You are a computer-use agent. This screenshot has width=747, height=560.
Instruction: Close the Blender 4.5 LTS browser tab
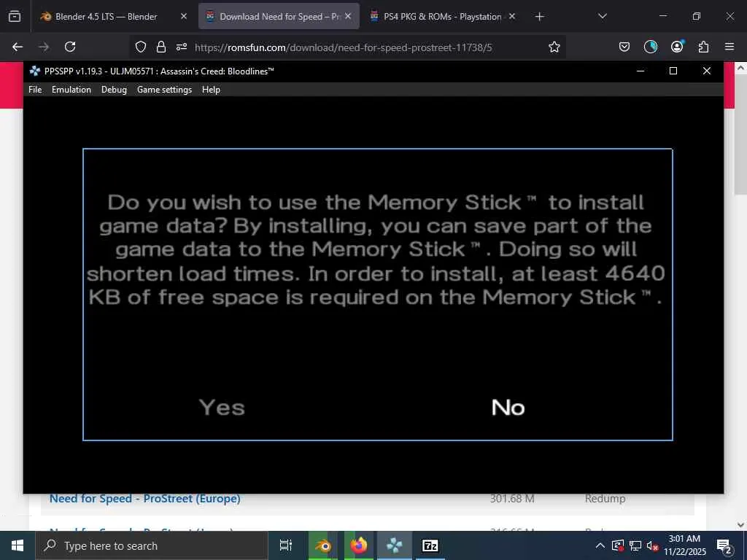click(x=184, y=16)
